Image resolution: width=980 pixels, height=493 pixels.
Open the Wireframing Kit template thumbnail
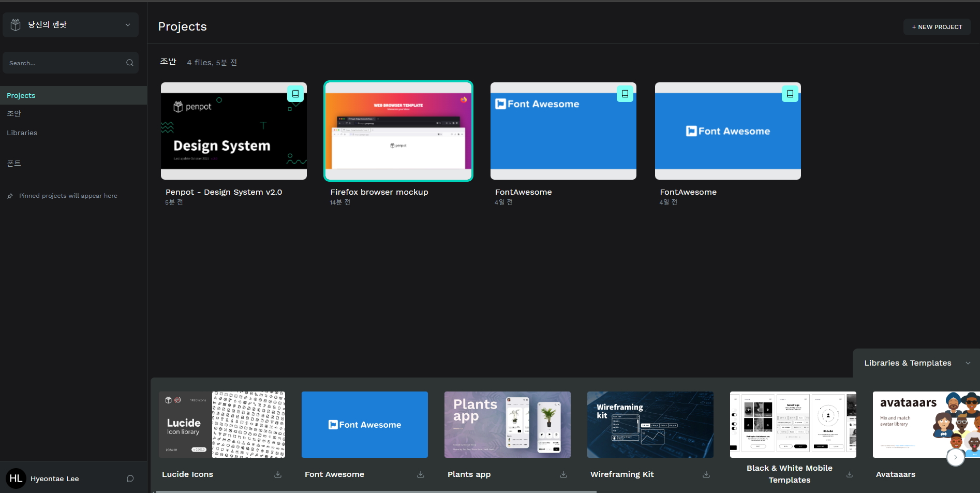650,425
